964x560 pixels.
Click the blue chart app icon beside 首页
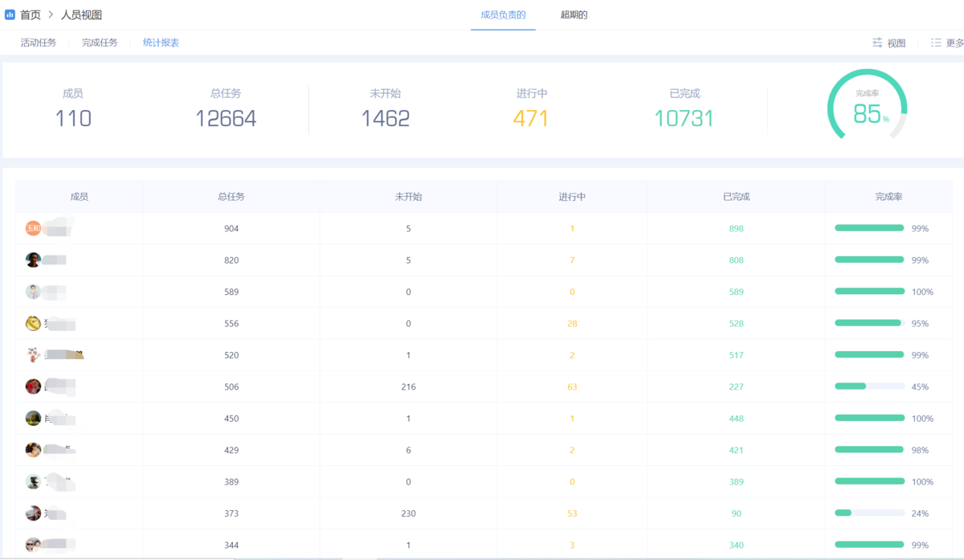click(10, 14)
